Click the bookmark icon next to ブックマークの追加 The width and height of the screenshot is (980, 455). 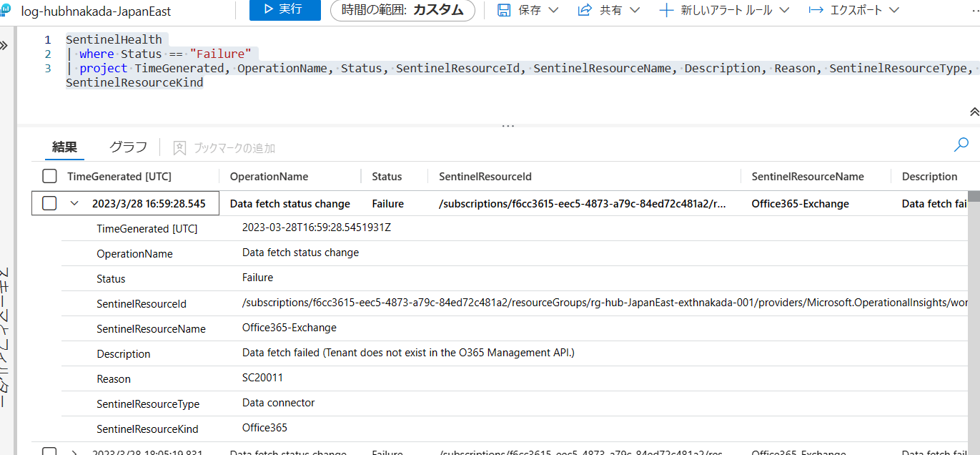pos(179,147)
